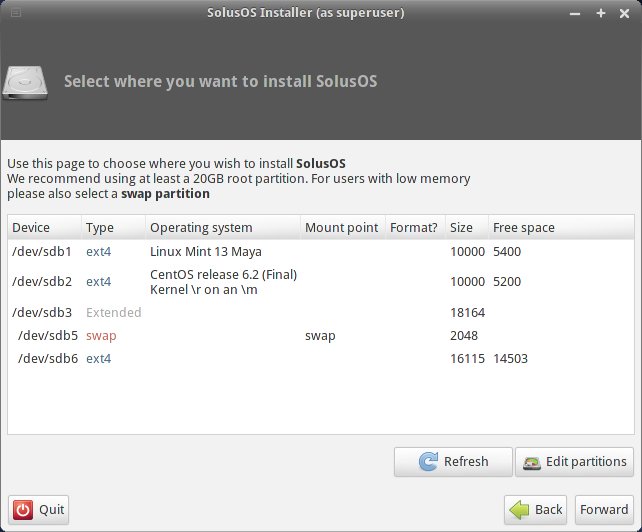Open window menu icon in title bar
This screenshot has height=532, width=642.
[x=13, y=13]
